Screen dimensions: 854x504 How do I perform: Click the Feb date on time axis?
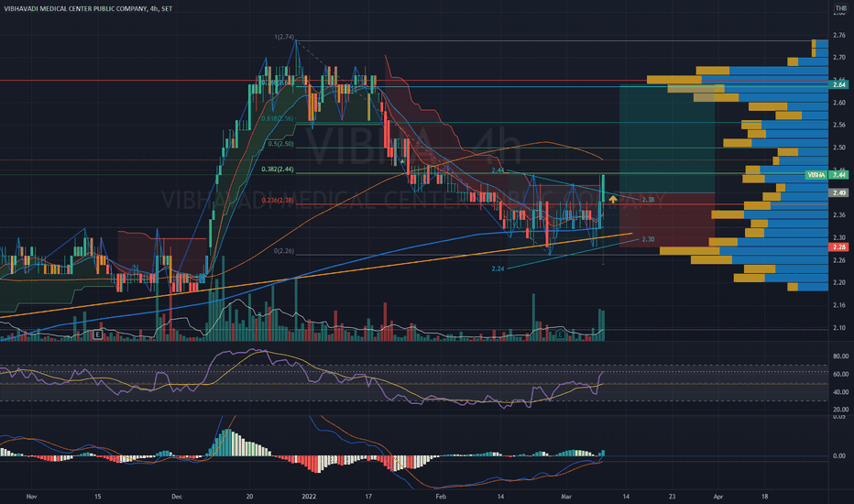click(x=441, y=497)
